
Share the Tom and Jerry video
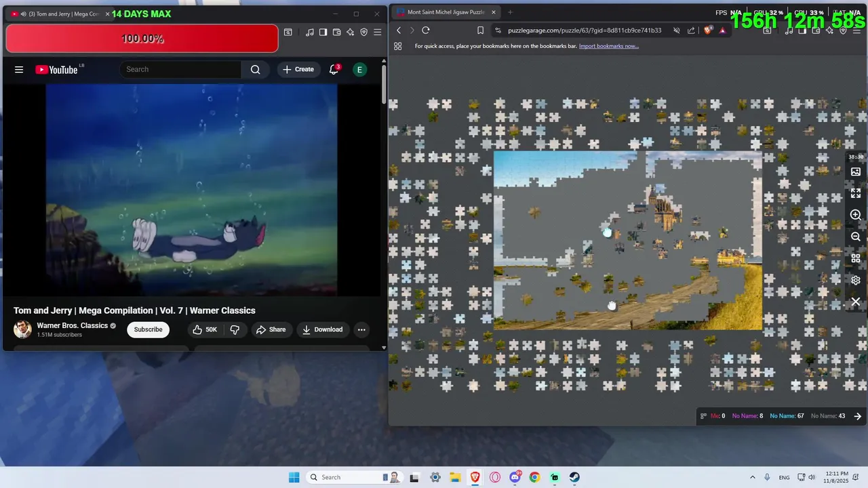point(271,329)
